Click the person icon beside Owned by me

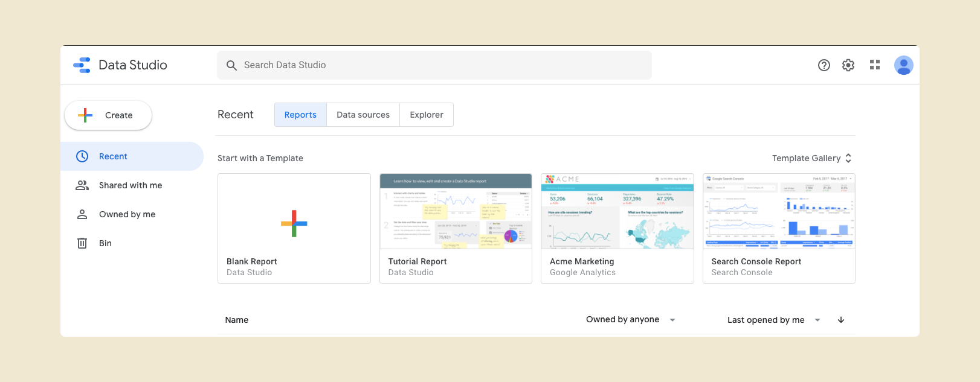tap(82, 214)
